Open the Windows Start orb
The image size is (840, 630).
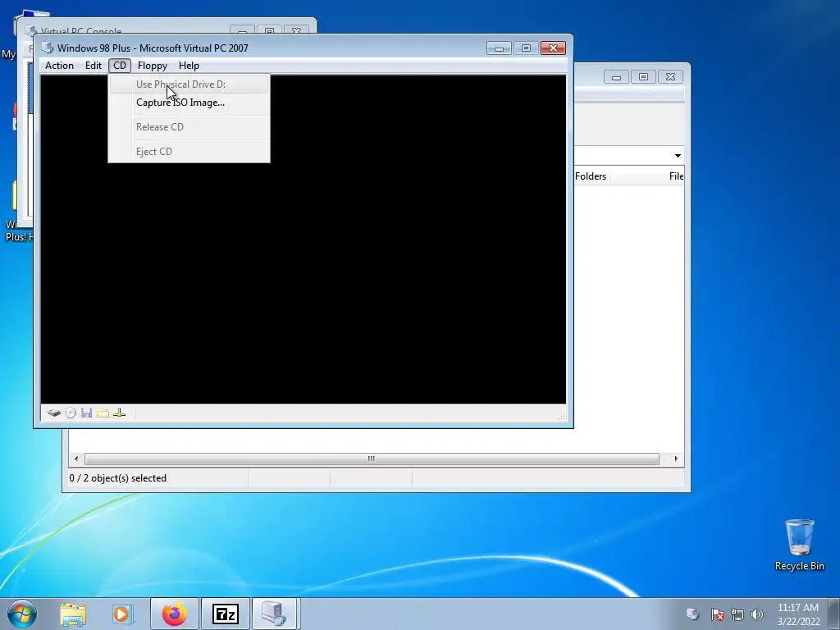click(22, 614)
